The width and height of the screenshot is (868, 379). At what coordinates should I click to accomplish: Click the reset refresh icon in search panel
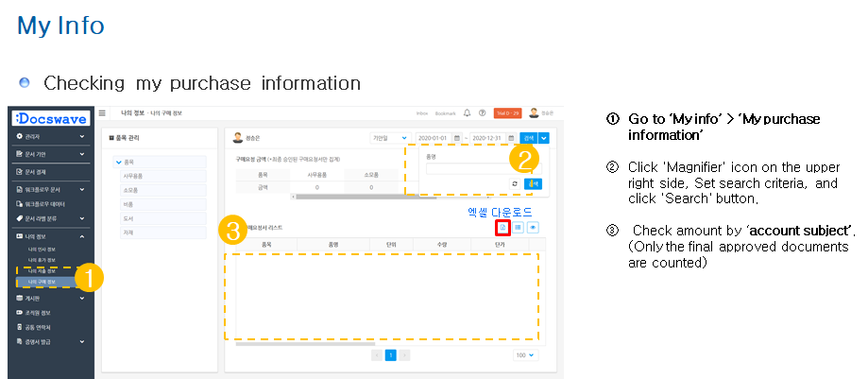[516, 184]
